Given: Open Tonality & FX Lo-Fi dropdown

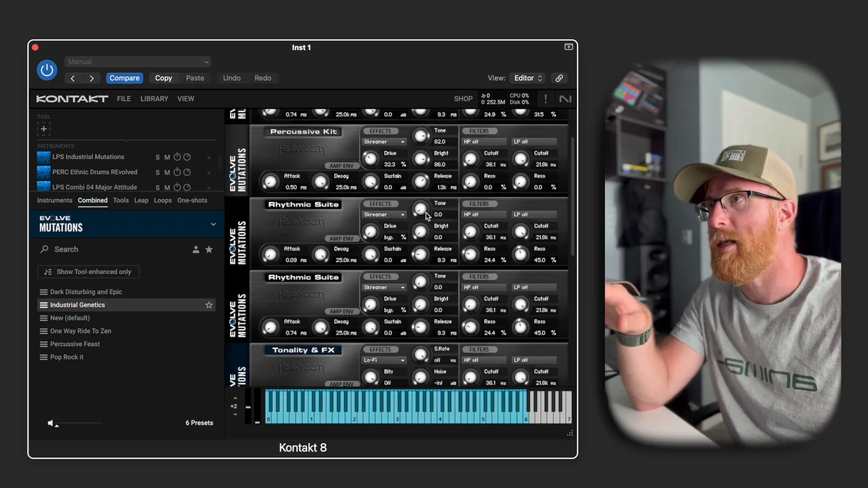Looking at the screenshot, I should 384,360.
